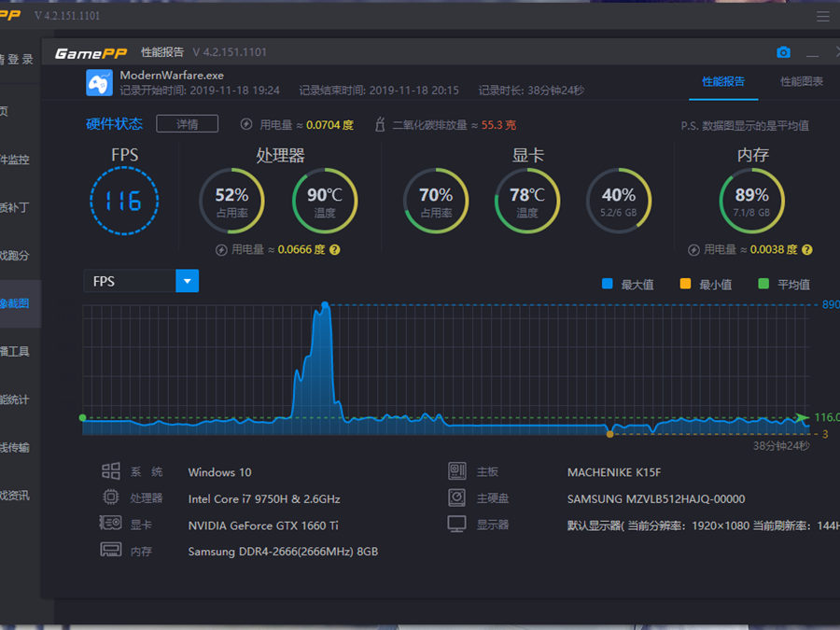Click the camera screenshot icon in title bar
Screen dimensions: 840x630
click(783, 52)
